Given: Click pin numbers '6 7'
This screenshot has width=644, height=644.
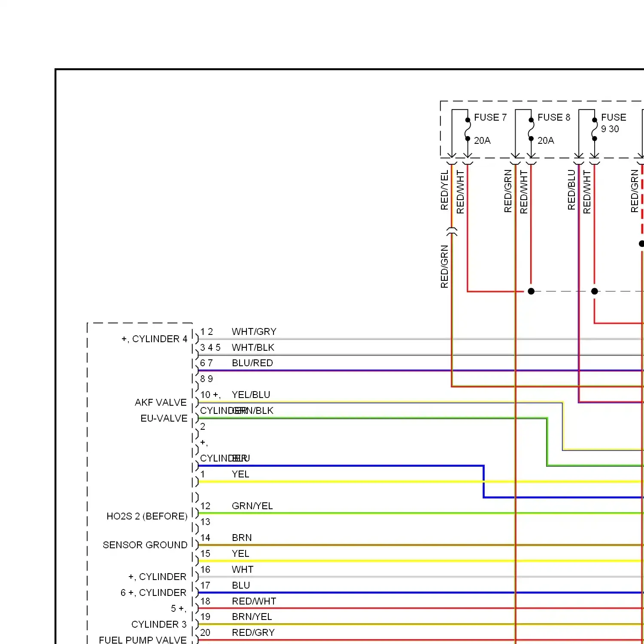Looking at the screenshot, I should 207,363.
